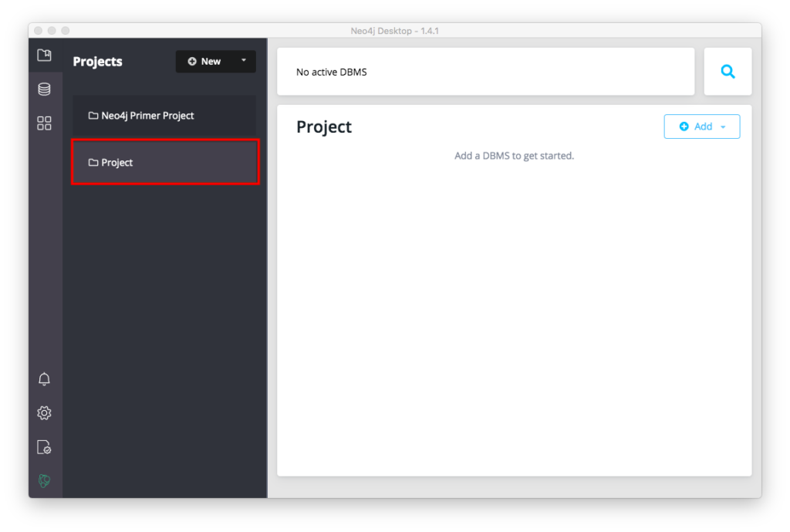Select the Project entry in the list
Screen dimensions: 790x532
[x=164, y=163]
